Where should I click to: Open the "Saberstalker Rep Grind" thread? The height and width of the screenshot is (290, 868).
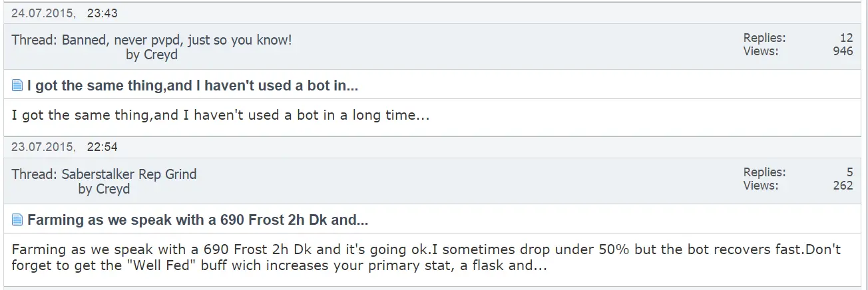point(129,174)
